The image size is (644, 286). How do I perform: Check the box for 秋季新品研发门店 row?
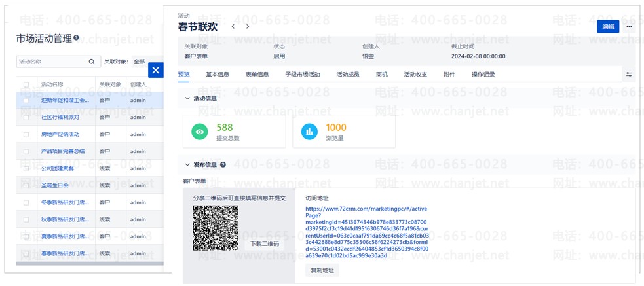coord(26,219)
